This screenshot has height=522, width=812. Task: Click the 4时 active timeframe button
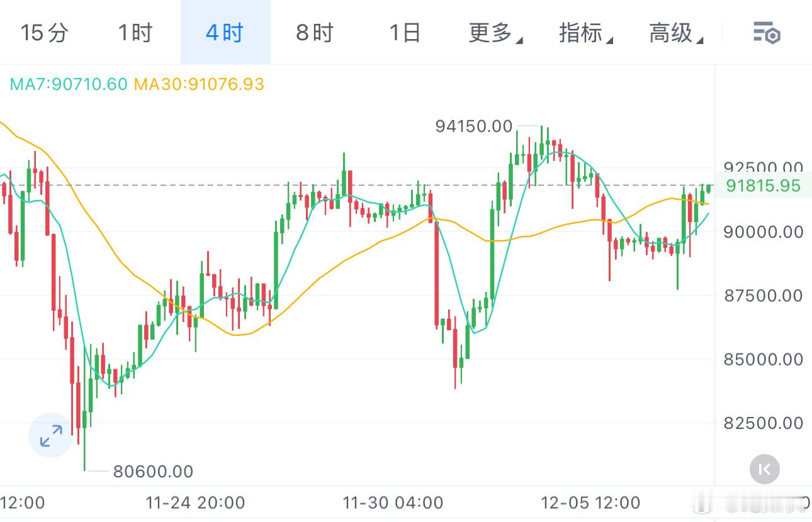click(x=225, y=34)
